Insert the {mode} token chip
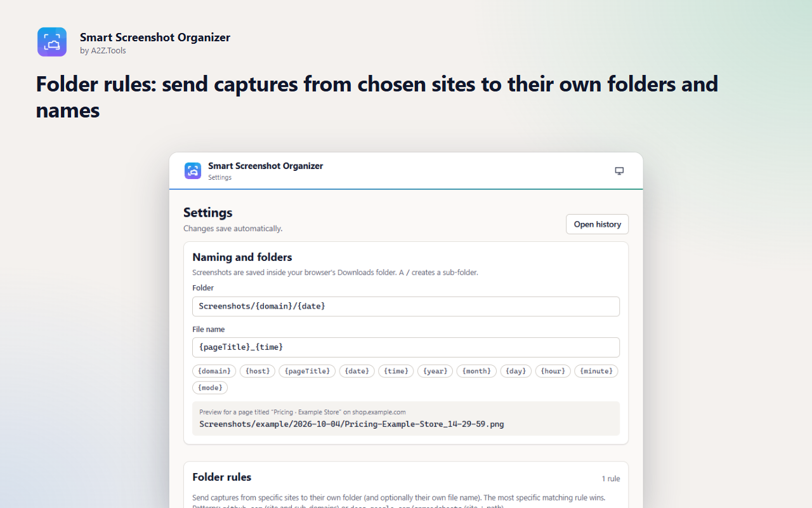812x508 pixels. click(210, 387)
